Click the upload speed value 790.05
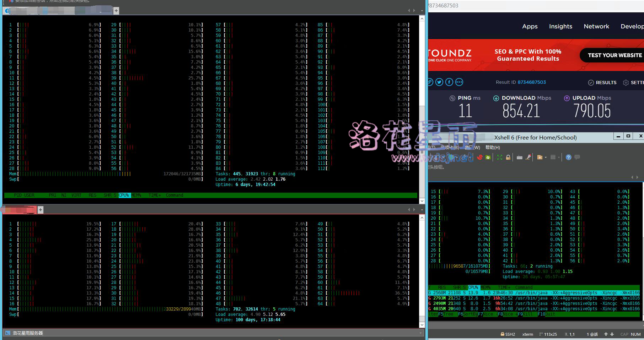This screenshot has width=644, height=340. 592,111
